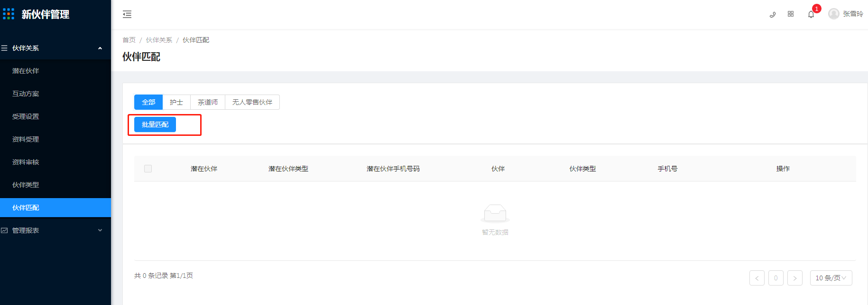
Task: Expand the 管理报表 menu chevron
Action: tap(100, 230)
